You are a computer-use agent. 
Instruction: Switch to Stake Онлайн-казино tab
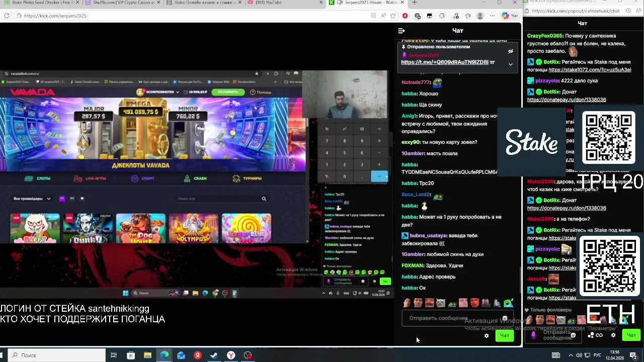204,3
